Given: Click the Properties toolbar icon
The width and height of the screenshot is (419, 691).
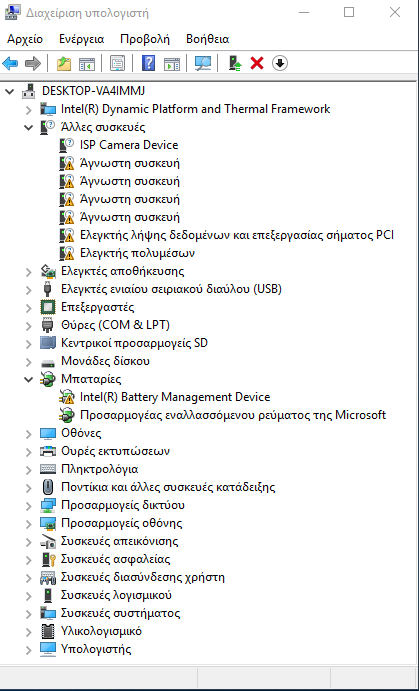Looking at the screenshot, I should (118, 63).
